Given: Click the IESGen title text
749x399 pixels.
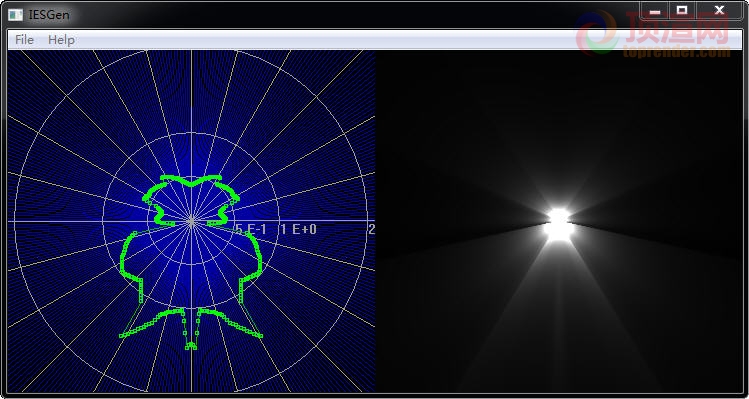Looking at the screenshot, I should (x=49, y=15).
